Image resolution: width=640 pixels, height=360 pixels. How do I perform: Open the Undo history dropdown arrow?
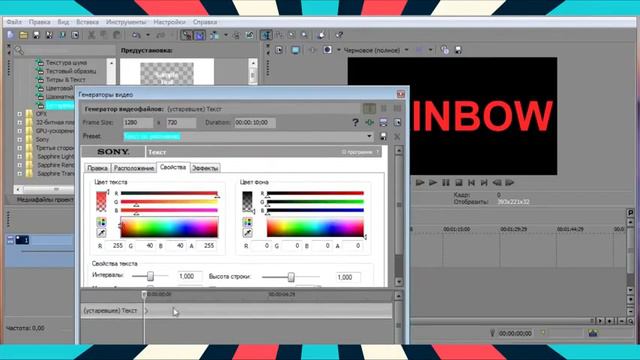point(148,35)
